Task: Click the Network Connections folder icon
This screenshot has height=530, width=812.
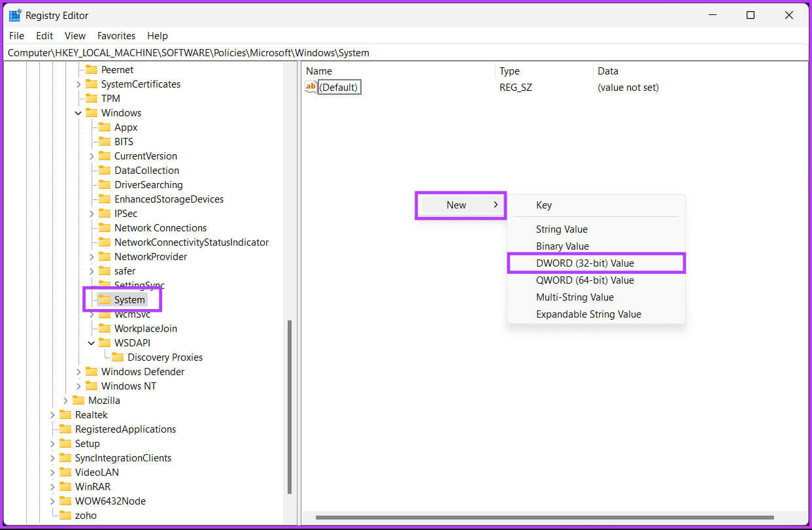Action: pos(105,228)
